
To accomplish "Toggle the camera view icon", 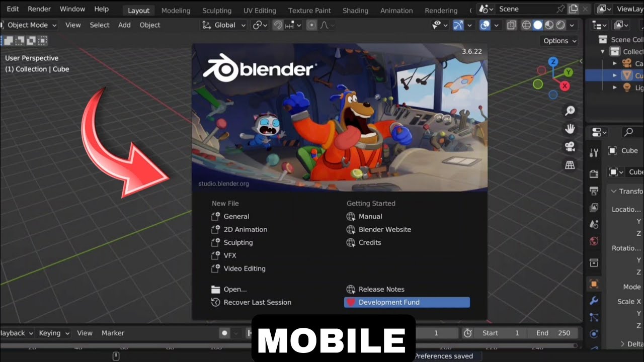I will click(570, 147).
